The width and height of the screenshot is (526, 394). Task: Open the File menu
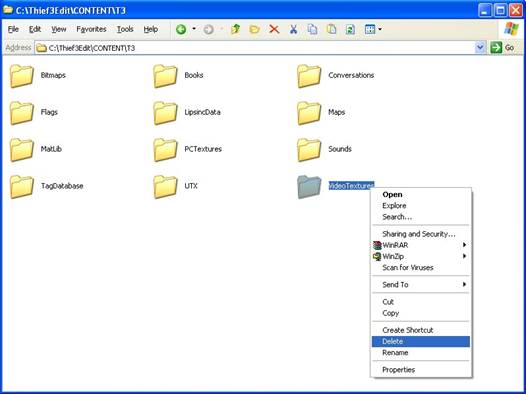pyautogui.click(x=13, y=30)
